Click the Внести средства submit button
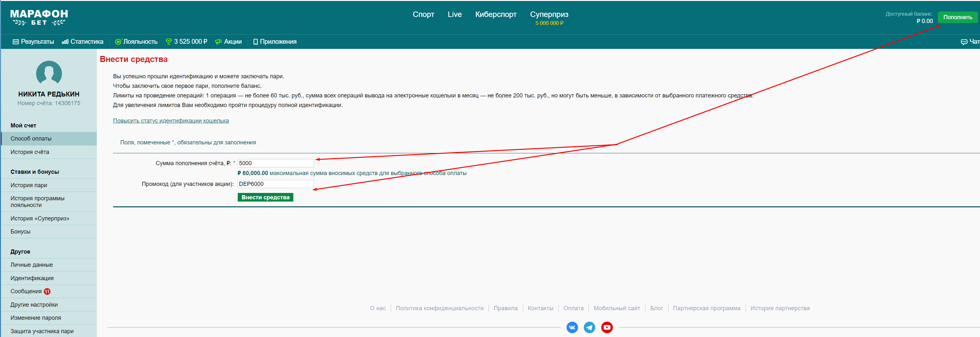Image resolution: width=980 pixels, height=337 pixels. tap(265, 197)
